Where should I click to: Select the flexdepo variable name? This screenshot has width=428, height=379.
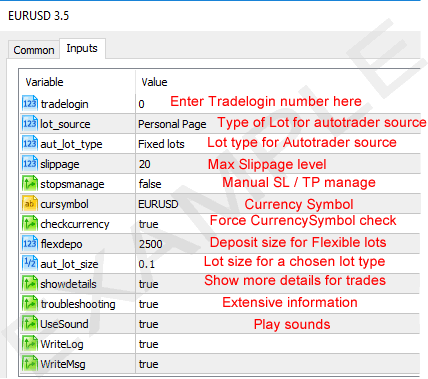pos(61,244)
